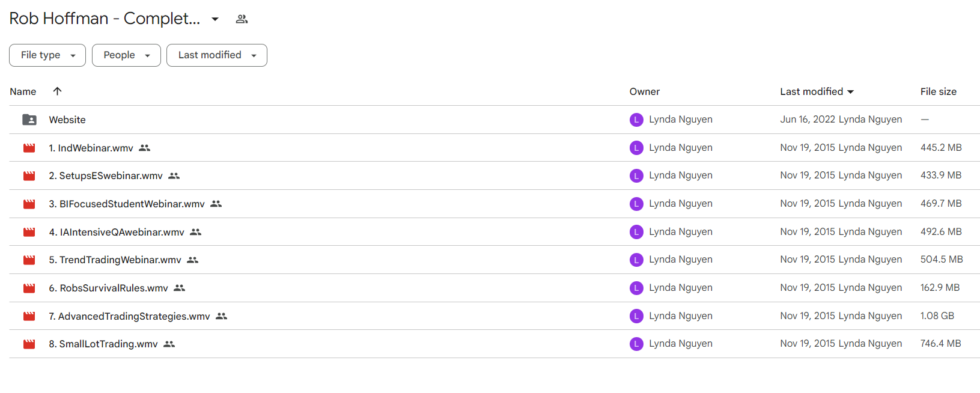
Task: Click video icon for 3. BIFocusedStudentWebinar.wmv
Action: click(29, 204)
